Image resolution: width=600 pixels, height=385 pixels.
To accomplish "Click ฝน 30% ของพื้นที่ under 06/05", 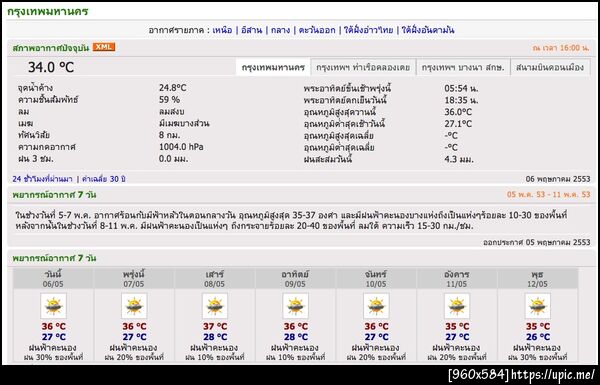I will [x=53, y=357].
